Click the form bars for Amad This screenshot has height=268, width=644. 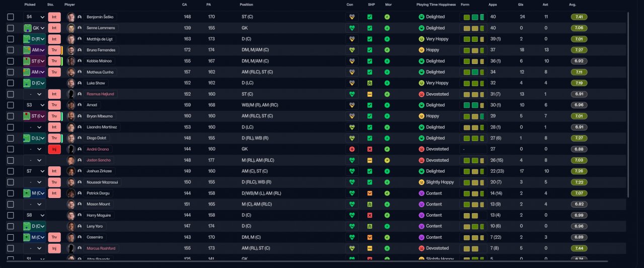point(473,105)
